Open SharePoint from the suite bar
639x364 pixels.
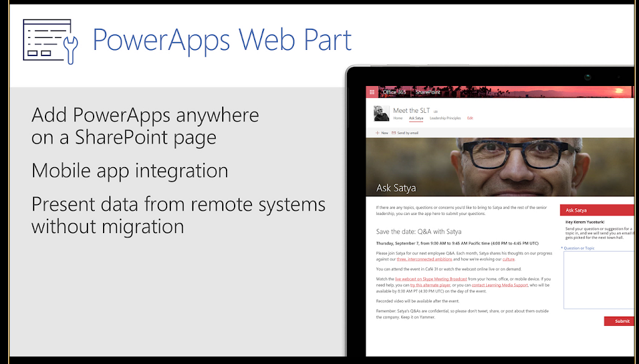(x=428, y=92)
